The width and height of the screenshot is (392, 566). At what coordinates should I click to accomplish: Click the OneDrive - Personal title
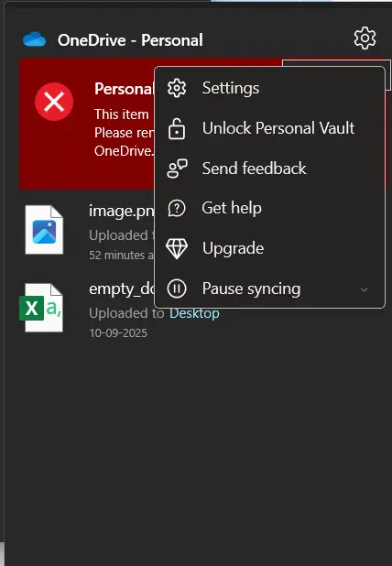[130, 39]
